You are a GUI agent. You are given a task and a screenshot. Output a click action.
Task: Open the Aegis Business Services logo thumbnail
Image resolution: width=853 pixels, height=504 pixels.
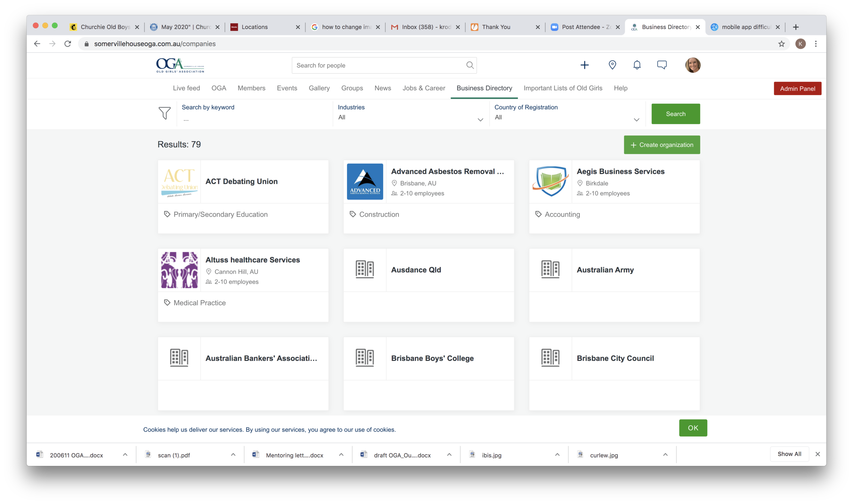(x=550, y=182)
